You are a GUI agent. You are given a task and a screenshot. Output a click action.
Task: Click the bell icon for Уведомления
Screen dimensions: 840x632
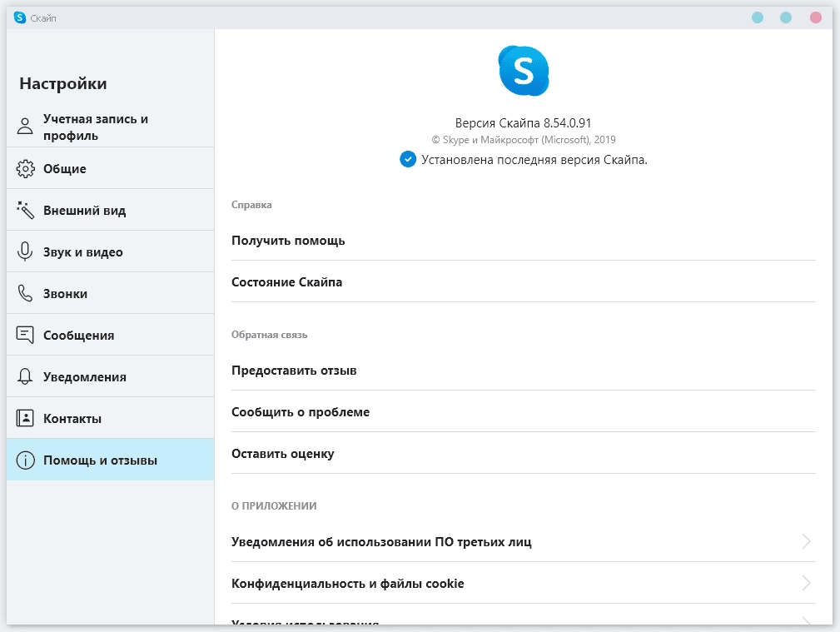coord(25,376)
